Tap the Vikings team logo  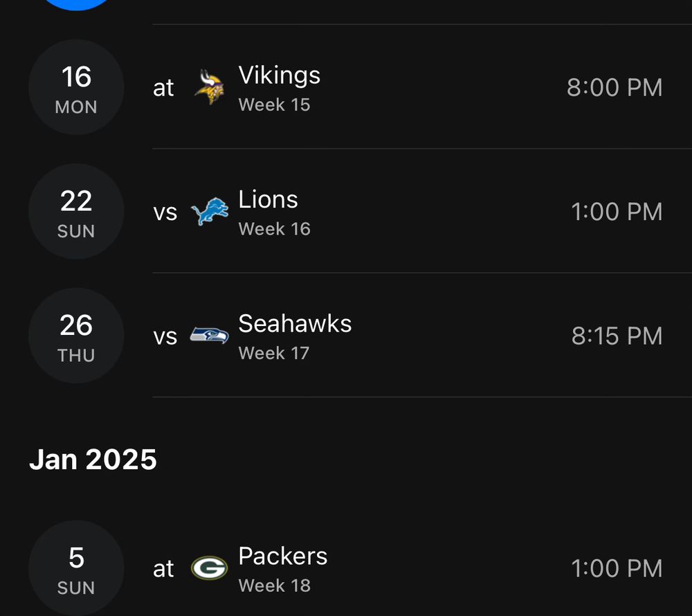point(209,87)
